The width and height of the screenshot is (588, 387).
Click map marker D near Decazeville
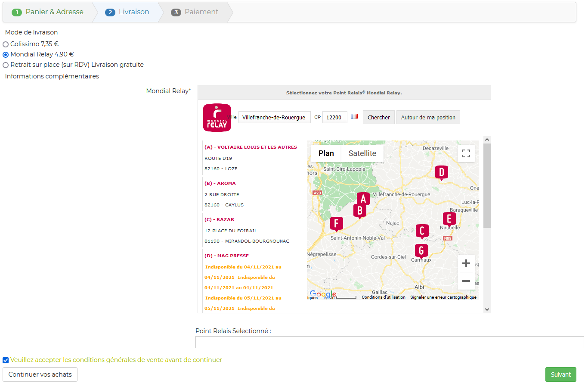click(x=441, y=172)
